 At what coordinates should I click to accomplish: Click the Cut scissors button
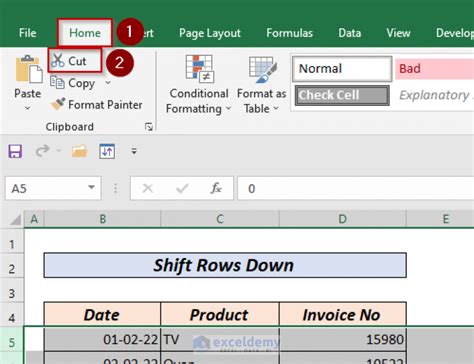[x=75, y=61]
